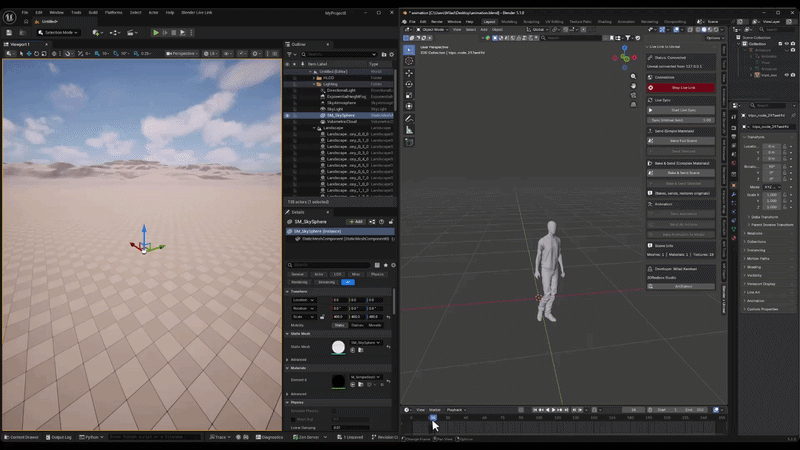Switch to the Modeling workspace tab in Blender
Image resolution: width=800 pixels, height=450 pixels.
pyautogui.click(x=509, y=21)
